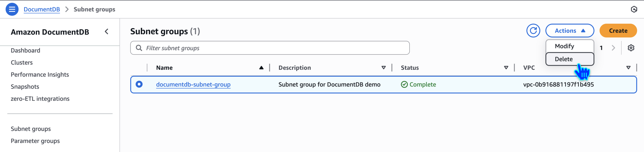
Task: Open the hamburger navigation menu
Action: [12, 9]
